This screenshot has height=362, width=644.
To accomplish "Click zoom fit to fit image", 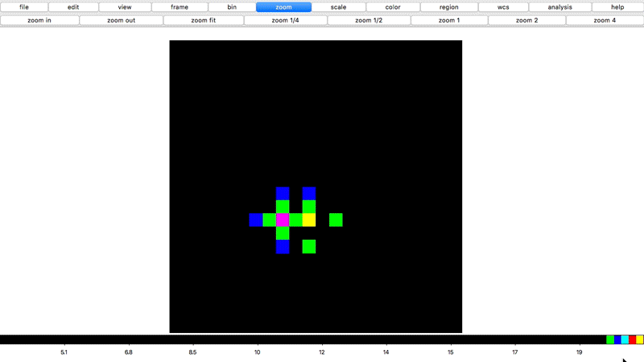I will click(203, 20).
